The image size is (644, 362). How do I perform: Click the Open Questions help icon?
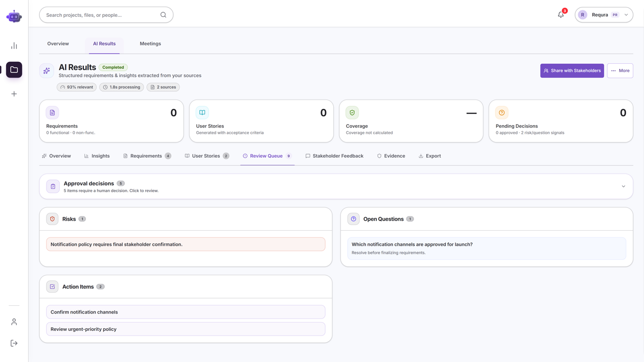pyautogui.click(x=354, y=219)
